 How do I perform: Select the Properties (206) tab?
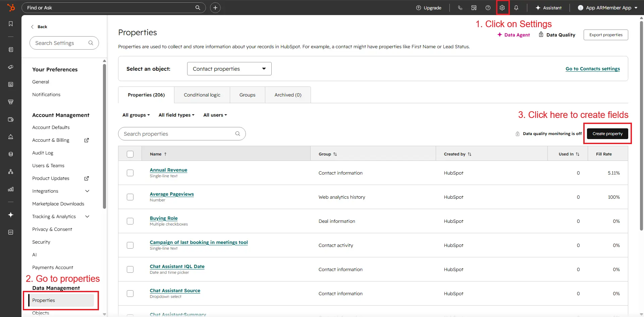coord(146,95)
